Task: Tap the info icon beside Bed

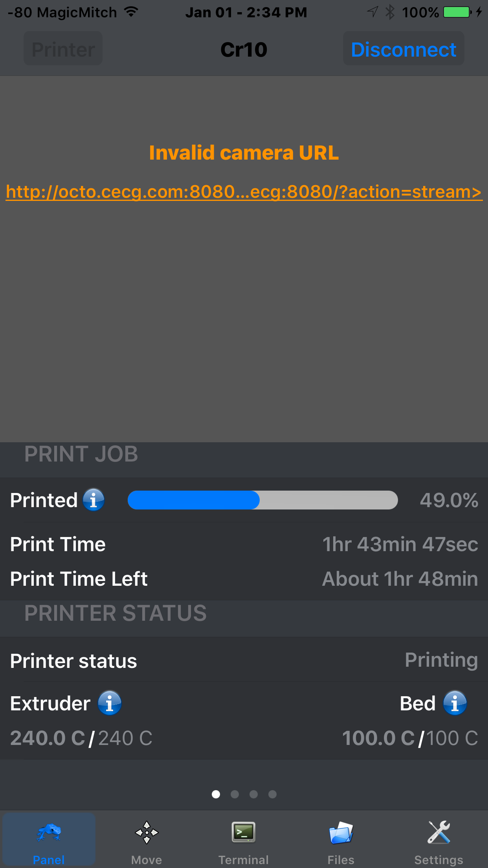Action: coord(455,703)
